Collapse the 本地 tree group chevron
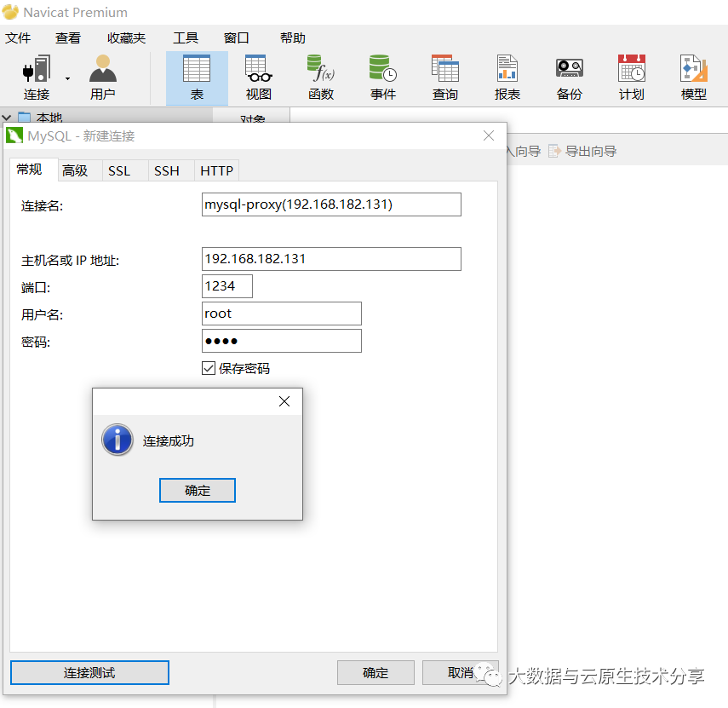This screenshot has width=728, height=708. pos(7,118)
